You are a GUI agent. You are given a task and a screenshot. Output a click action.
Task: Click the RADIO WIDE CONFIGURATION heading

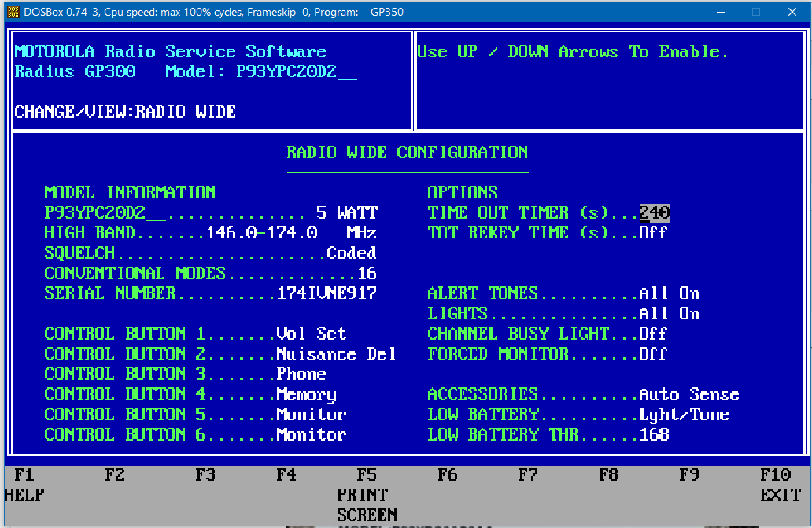coord(408,152)
